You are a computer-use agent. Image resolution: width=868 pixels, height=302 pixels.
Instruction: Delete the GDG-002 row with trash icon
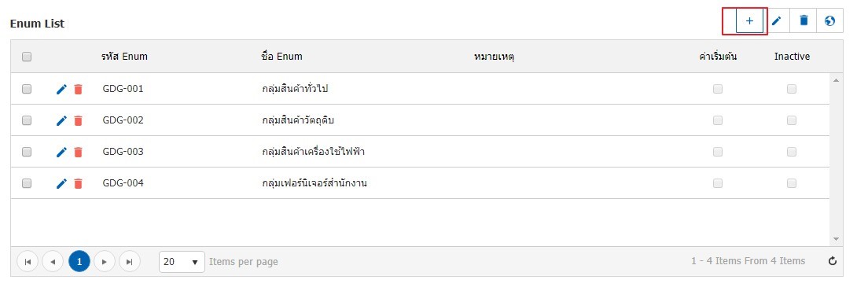click(x=78, y=120)
